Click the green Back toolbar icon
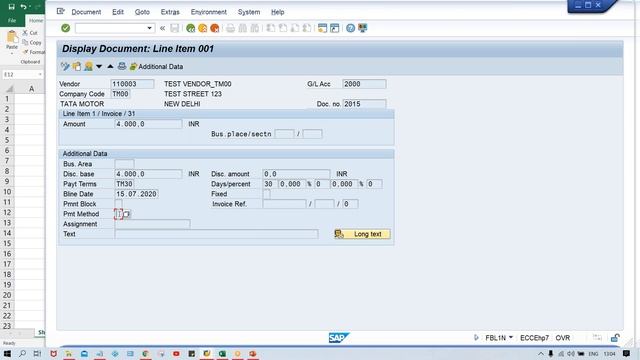Screen dimensions: 640x360 pyautogui.click(x=190, y=28)
